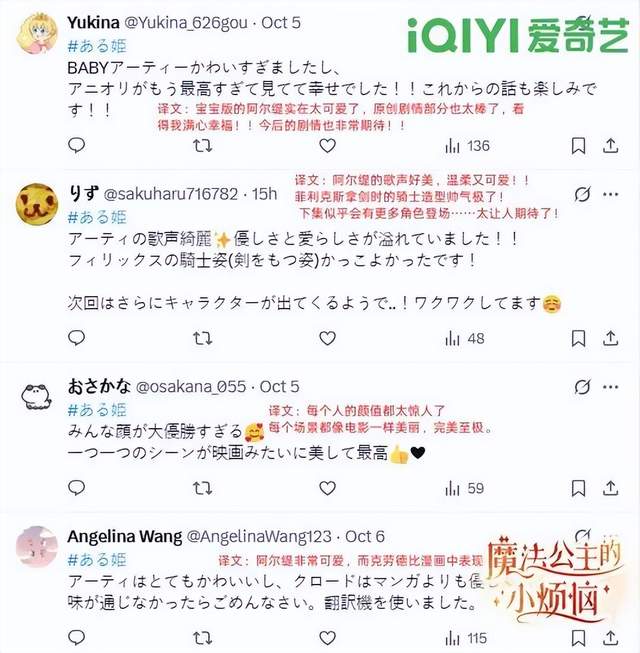Retweet Yukina's post
The image size is (640, 653).
click(202, 146)
